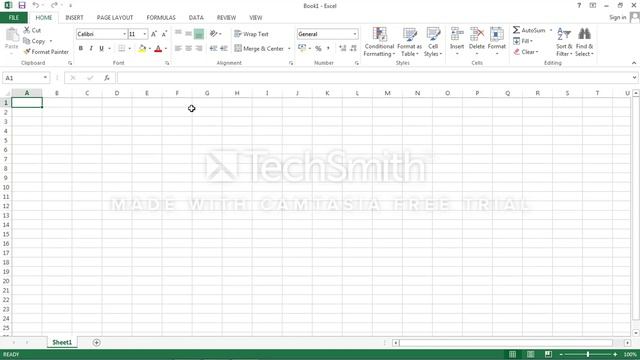Expand the formula bar
The width and height of the screenshot is (640, 360).
(634, 78)
